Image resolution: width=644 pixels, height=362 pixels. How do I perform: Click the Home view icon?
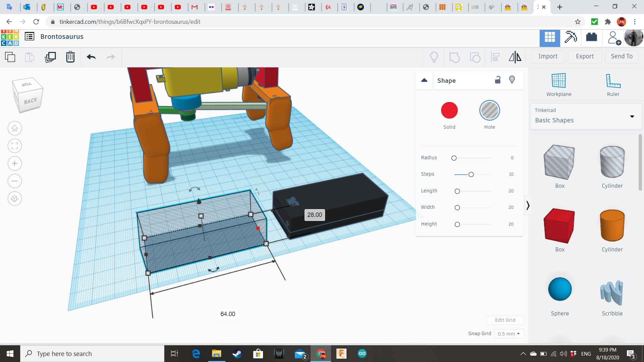15,128
